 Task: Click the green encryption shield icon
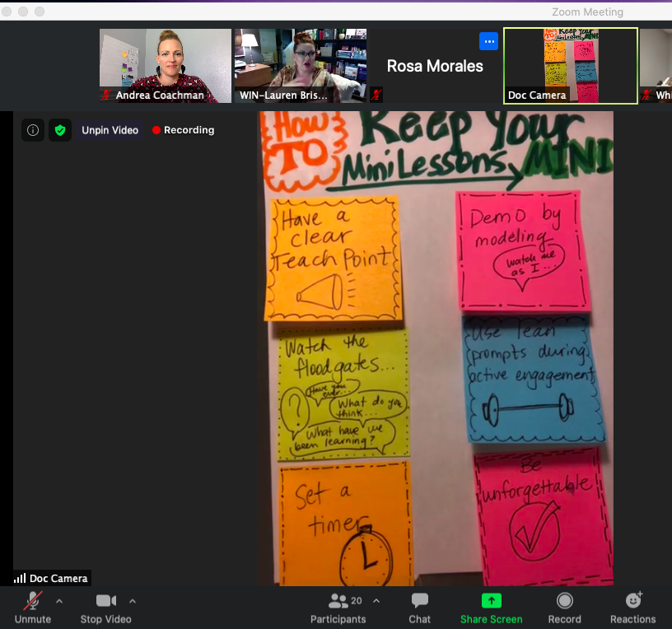60,130
